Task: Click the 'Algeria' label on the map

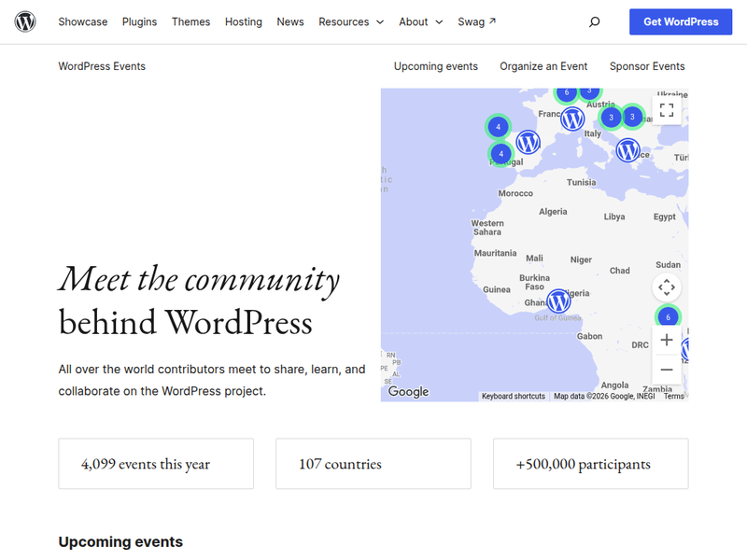Action: [x=553, y=212]
